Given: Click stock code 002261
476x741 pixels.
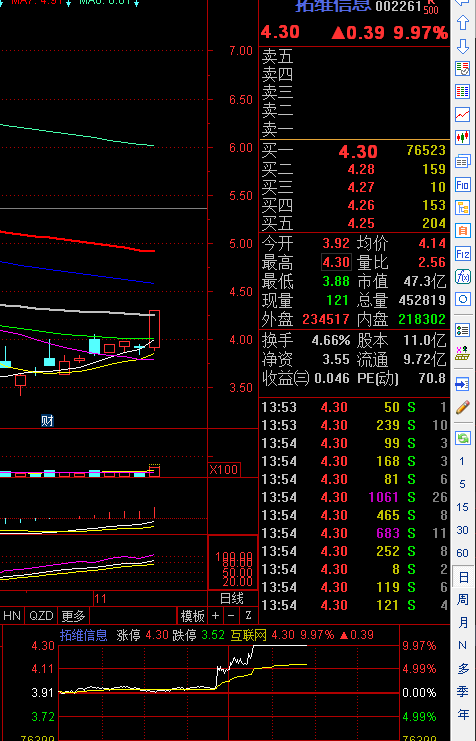Looking at the screenshot, I should [398, 6].
